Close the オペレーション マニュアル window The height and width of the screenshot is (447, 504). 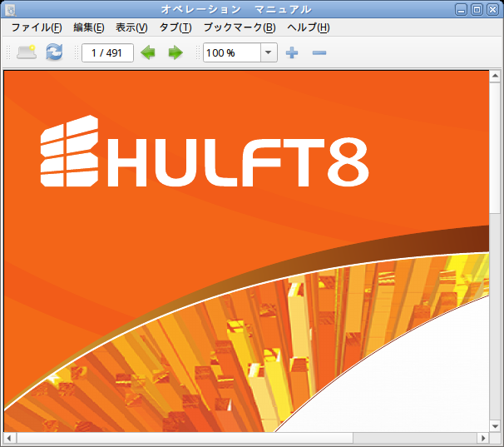pos(492,10)
